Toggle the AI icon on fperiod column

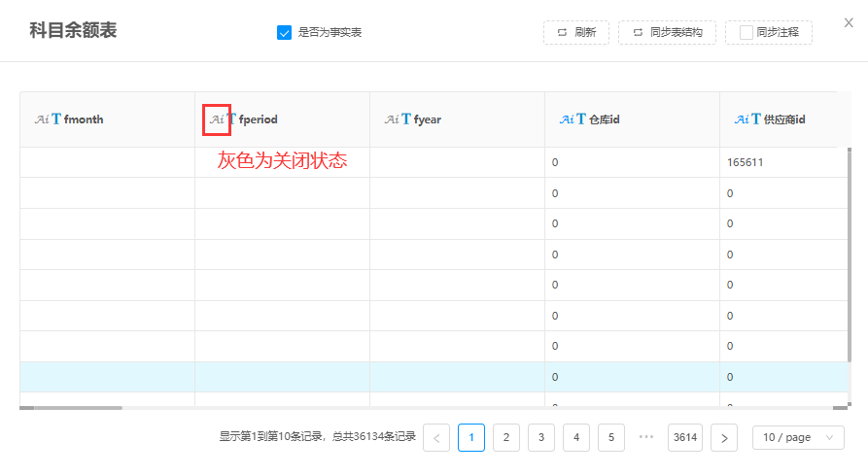coord(216,119)
